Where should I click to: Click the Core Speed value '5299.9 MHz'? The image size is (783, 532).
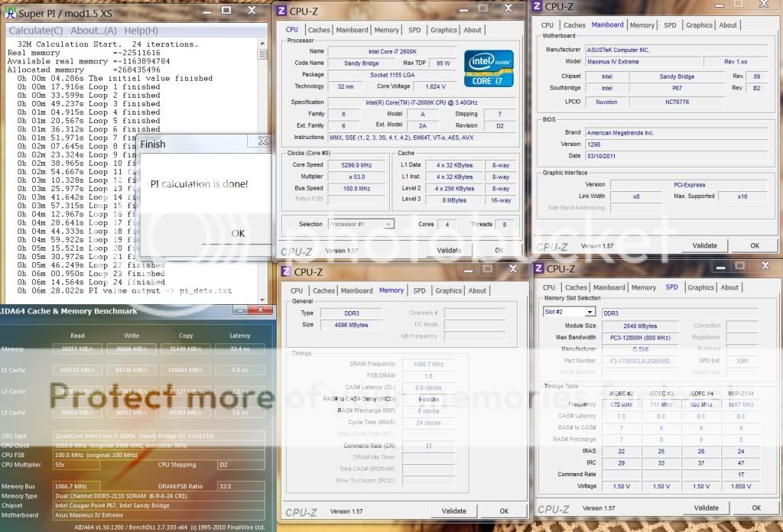356,165
